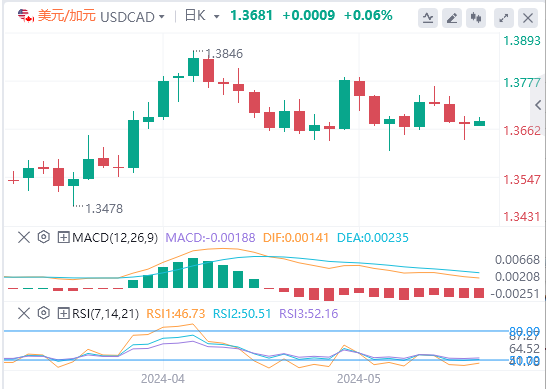Remove the RSI indicator
This screenshot has width=546, height=389.
[24, 313]
